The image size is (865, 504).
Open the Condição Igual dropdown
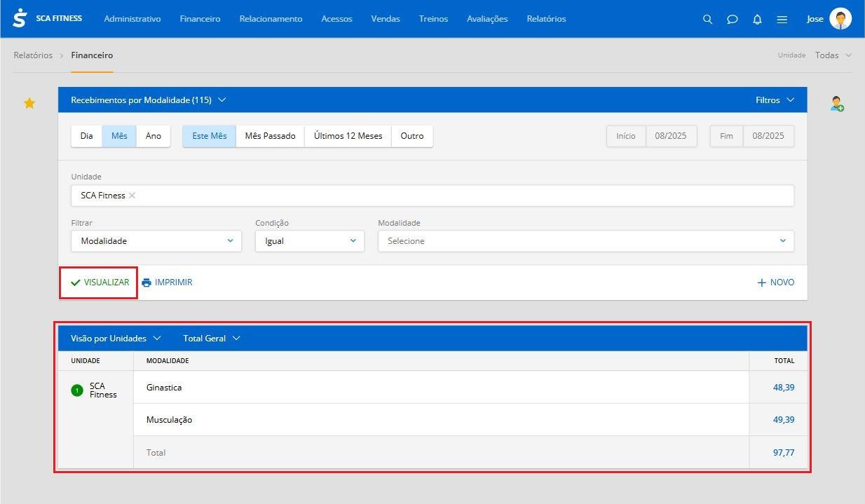click(x=310, y=241)
